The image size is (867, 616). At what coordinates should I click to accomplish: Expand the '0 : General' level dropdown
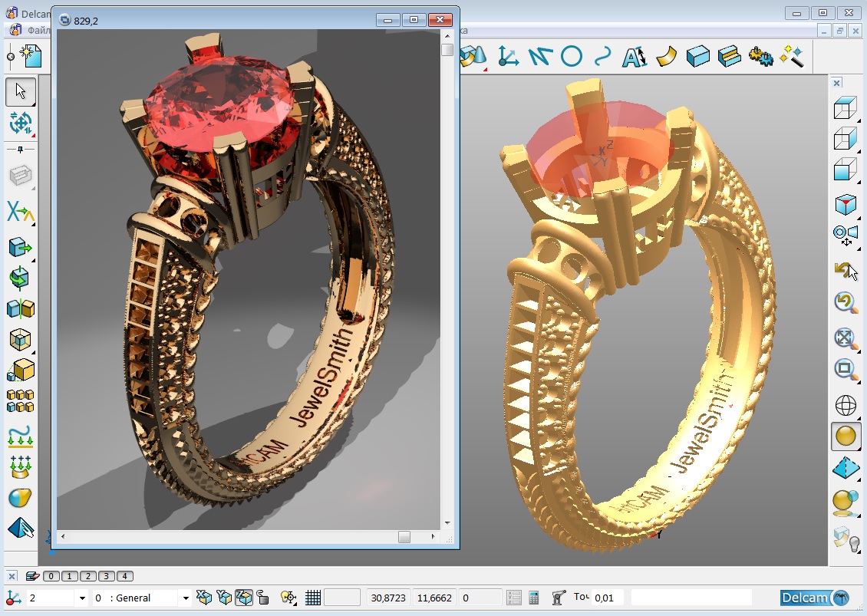(x=184, y=598)
